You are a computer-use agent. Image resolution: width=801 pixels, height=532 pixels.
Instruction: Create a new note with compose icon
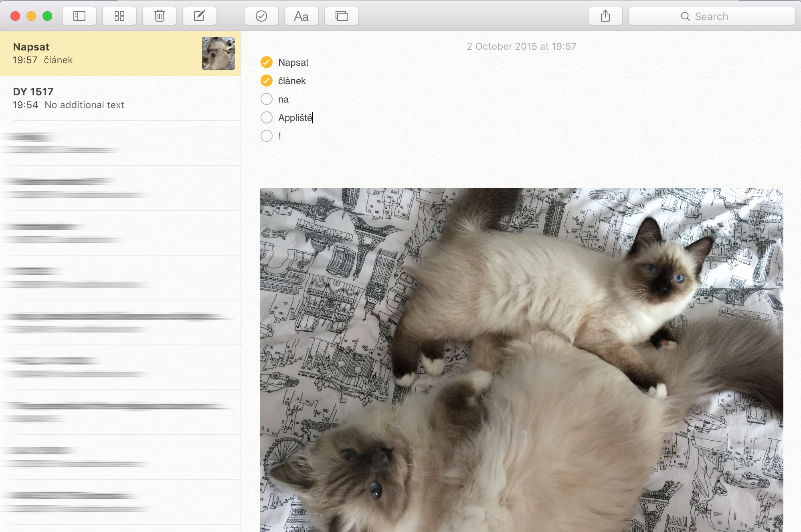(200, 16)
